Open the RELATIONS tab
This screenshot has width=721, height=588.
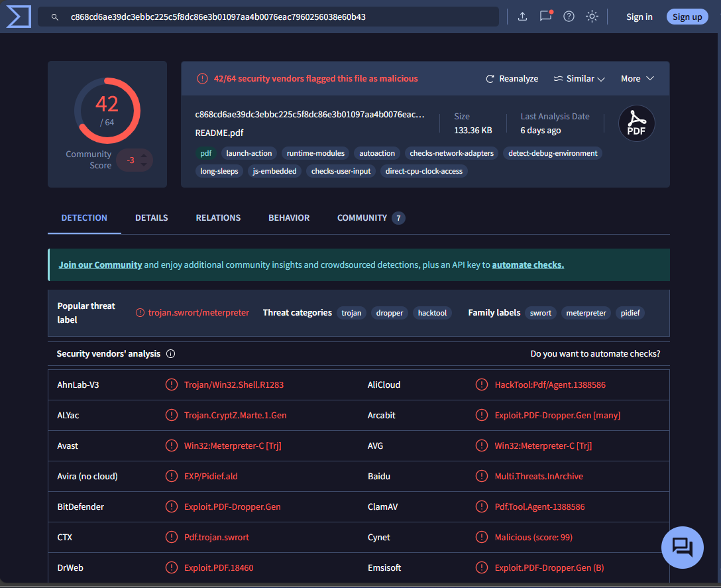[x=218, y=218]
